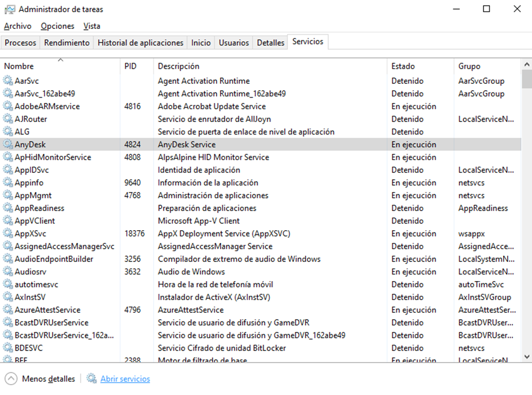Sort by the PID column header
The width and height of the screenshot is (532, 395).
click(x=137, y=66)
